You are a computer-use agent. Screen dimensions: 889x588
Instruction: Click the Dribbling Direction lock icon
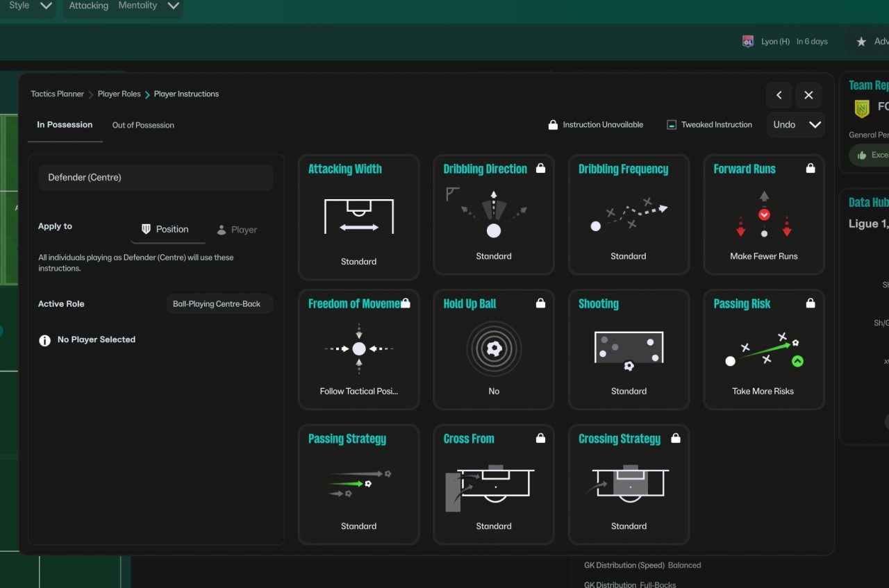[x=540, y=169]
